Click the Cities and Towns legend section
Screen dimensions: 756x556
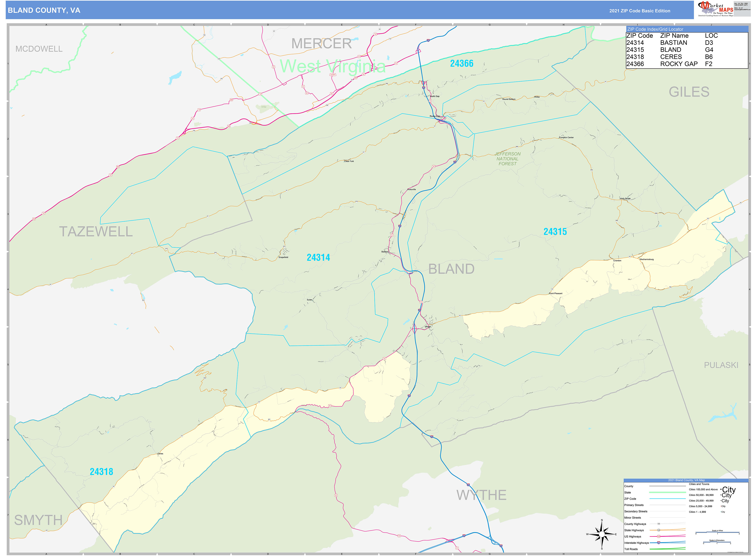coord(700,484)
